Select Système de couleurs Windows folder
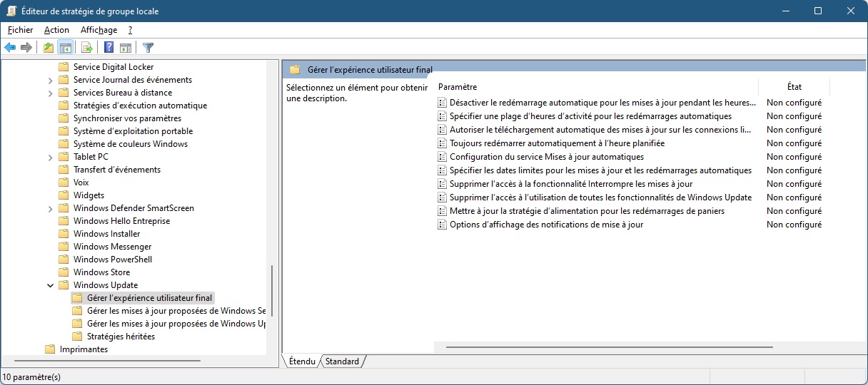 coord(131,144)
